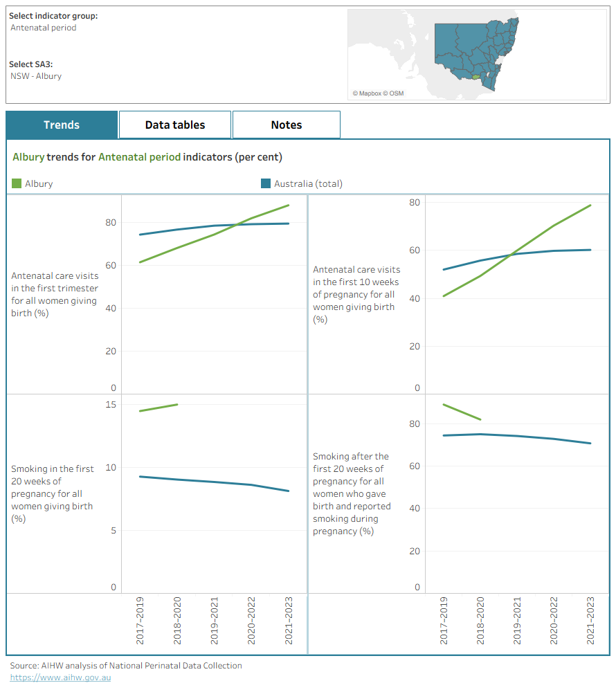Select the Australia (total) legend label
The width and height of the screenshot is (616, 692).
(x=308, y=183)
